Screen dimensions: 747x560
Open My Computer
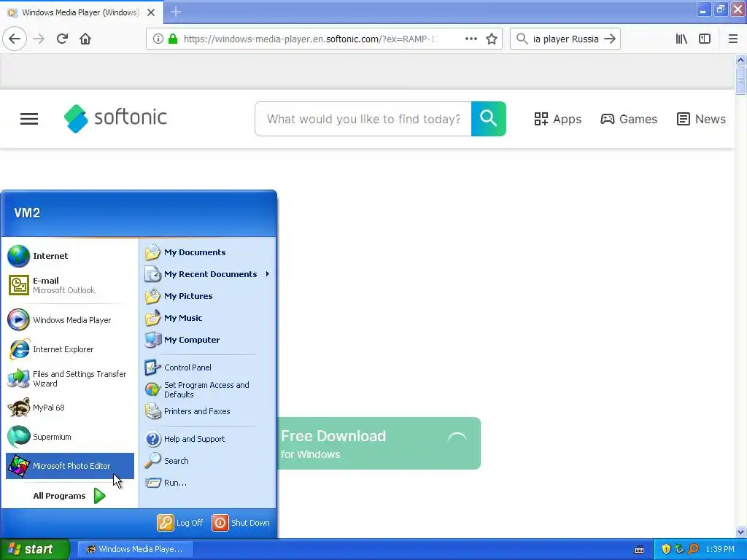point(208,340)
